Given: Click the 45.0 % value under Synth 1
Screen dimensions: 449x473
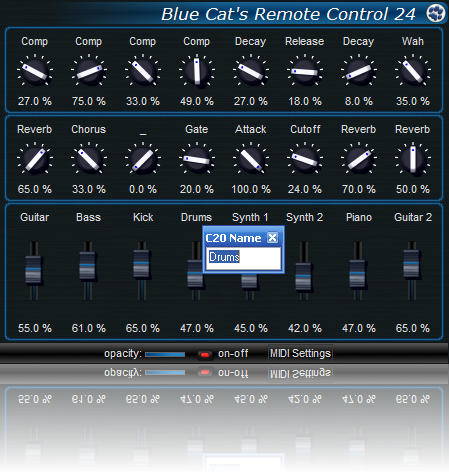Looking at the screenshot, I should click(x=251, y=328).
